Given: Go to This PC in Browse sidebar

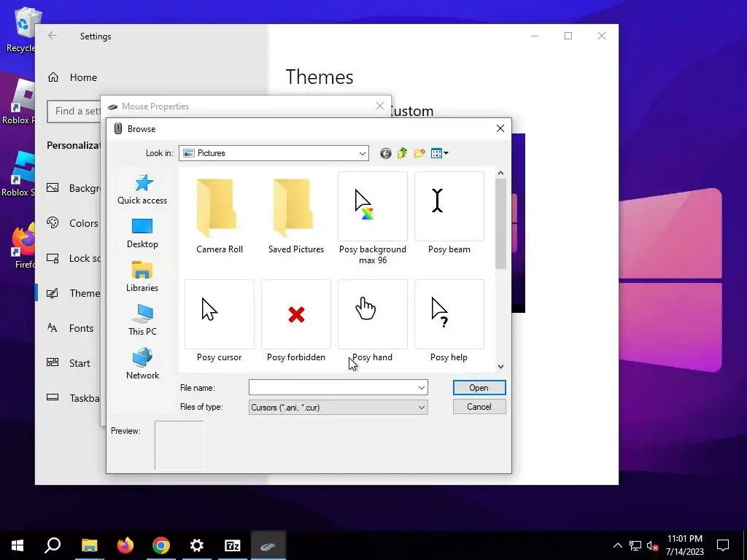Looking at the screenshot, I should [x=142, y=320].
